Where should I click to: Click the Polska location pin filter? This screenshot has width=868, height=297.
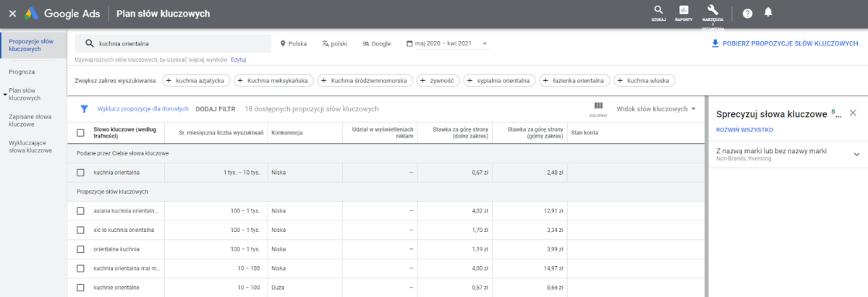(294, 43)
